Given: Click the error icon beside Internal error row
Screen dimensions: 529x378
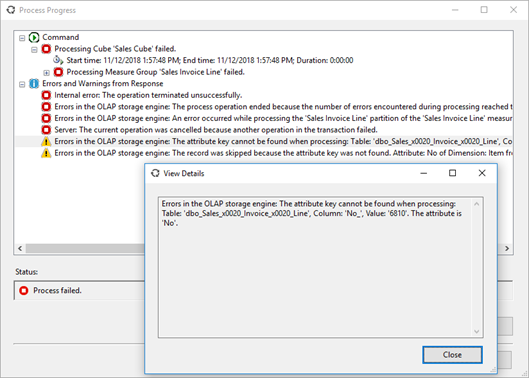Looking at the screenshot, I should [x=46, y=95].
